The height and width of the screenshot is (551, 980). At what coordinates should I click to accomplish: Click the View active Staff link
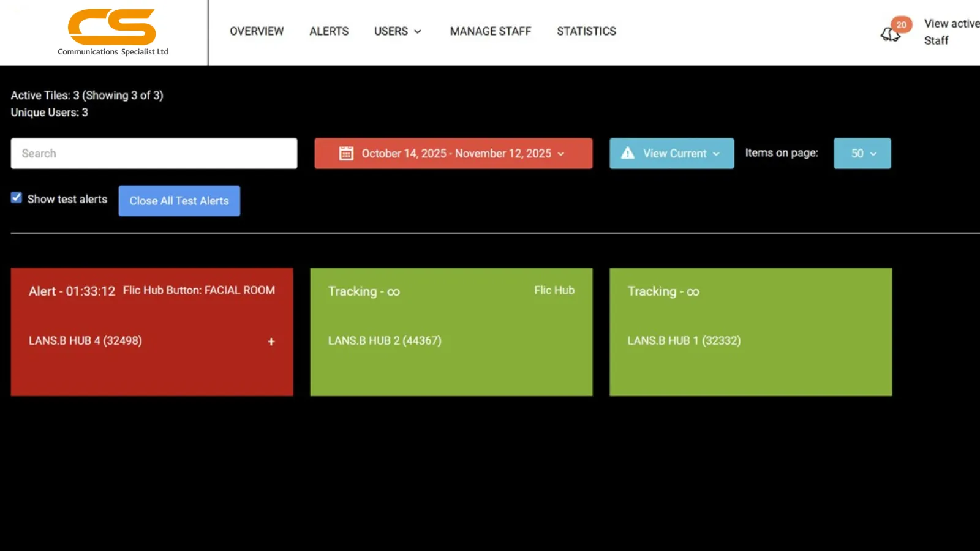(950, 32)
